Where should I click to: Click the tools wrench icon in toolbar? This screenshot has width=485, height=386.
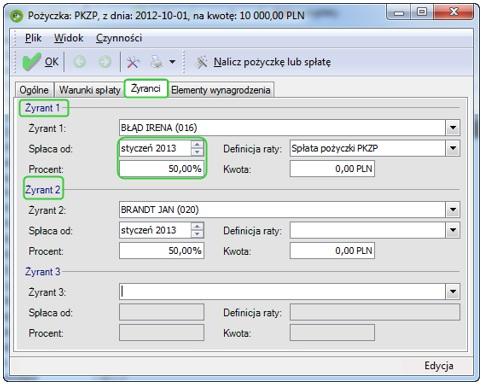point(133,62)
